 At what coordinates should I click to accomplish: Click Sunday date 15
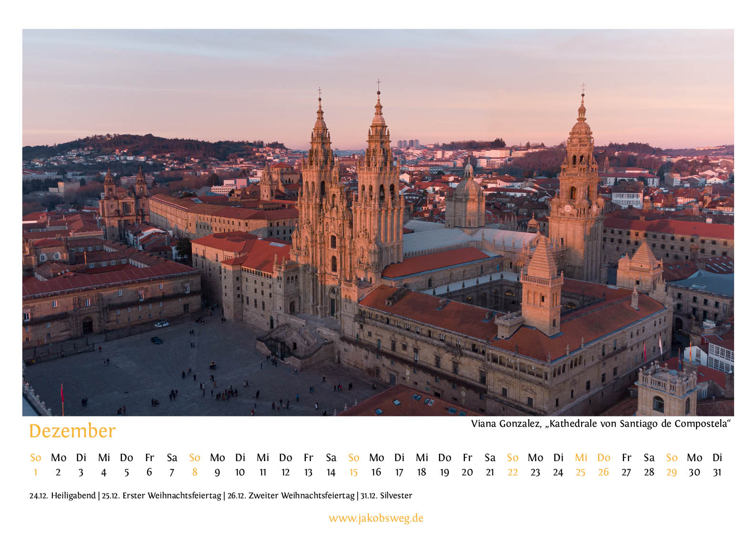pyautogui.click(x=353, y=472)
